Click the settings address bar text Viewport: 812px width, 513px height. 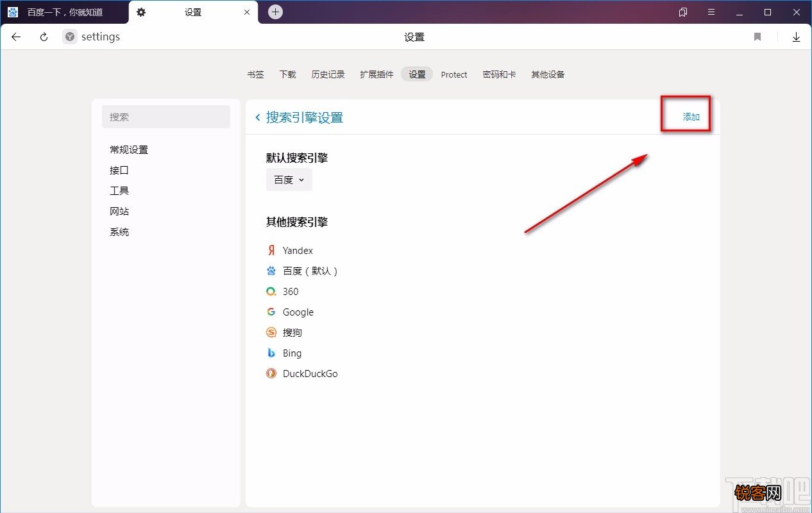101,37
